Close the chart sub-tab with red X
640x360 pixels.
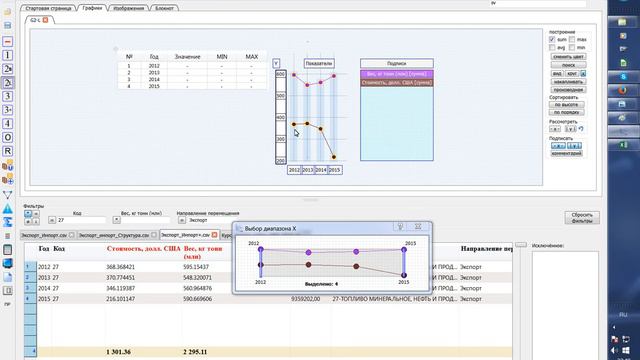pyautogui.click(x=45, y=20)
